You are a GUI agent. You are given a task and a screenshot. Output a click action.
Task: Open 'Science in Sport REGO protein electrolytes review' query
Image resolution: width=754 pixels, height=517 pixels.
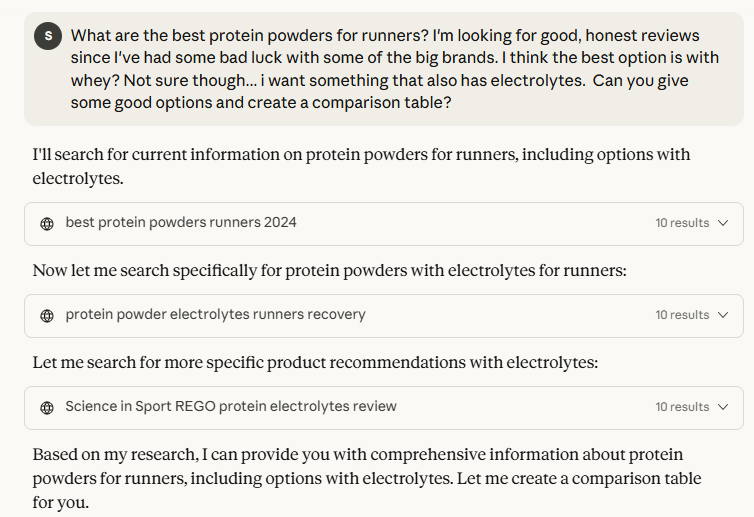point(231,406)
